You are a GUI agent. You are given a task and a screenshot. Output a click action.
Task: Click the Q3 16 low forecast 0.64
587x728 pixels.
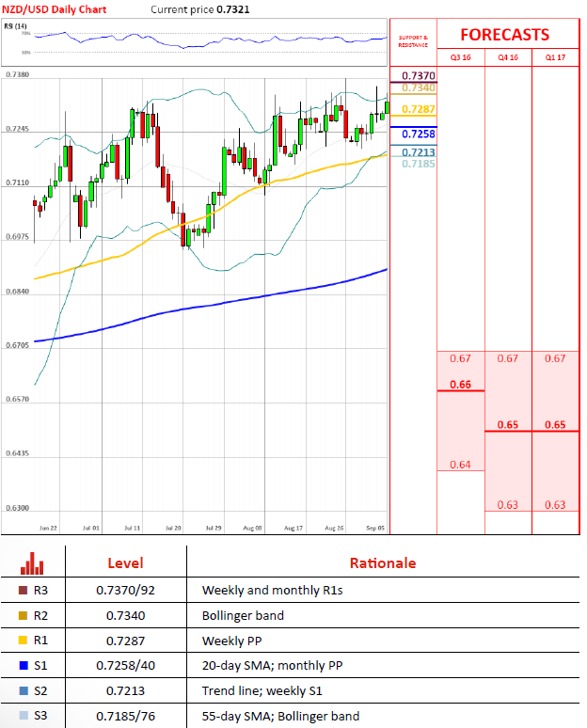461,465
